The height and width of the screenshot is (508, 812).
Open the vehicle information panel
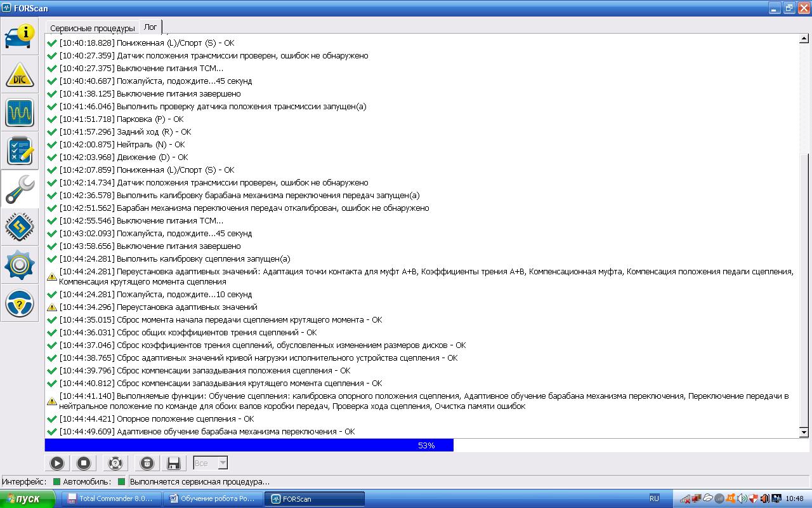tap(20, 37)
